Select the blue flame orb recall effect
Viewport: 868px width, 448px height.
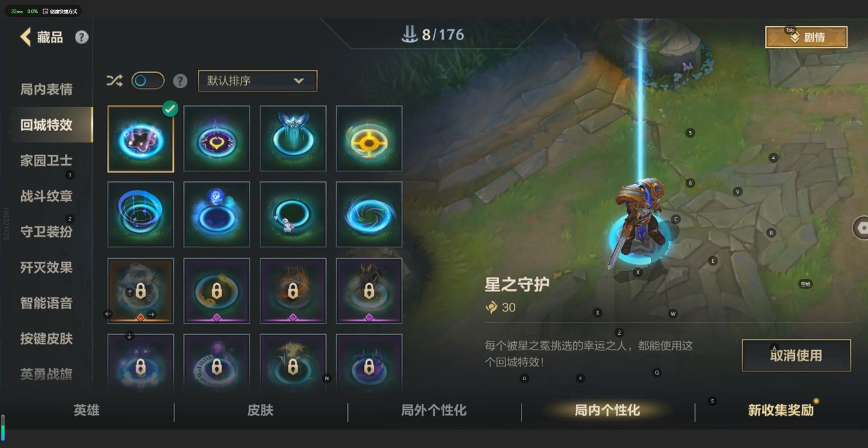coord(217,214)
